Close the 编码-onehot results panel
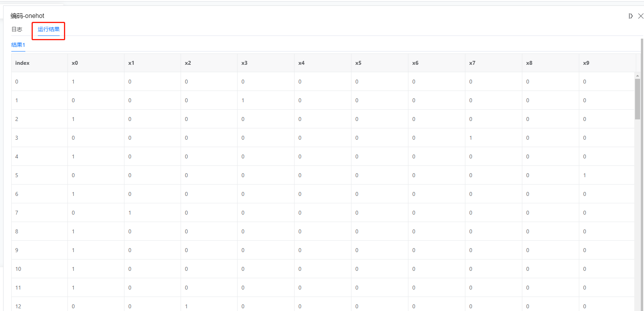644x311 pixels. [640, 16]
